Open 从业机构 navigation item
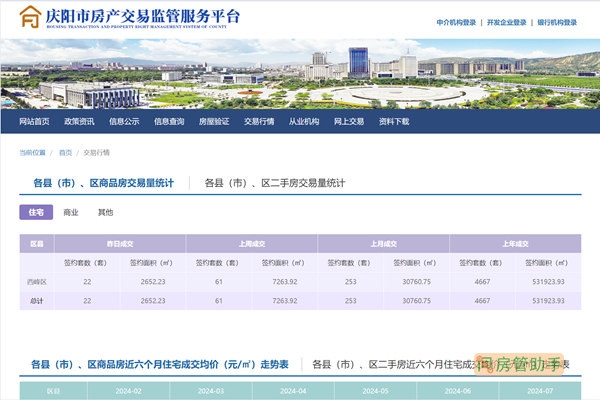Image resolution: width=600 pixels, height=400 pixels. [x=304, y=121]
